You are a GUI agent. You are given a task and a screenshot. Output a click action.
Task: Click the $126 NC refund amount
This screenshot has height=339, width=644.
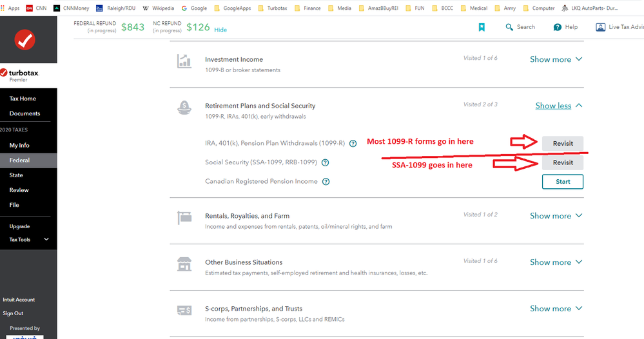pos(198,27)
